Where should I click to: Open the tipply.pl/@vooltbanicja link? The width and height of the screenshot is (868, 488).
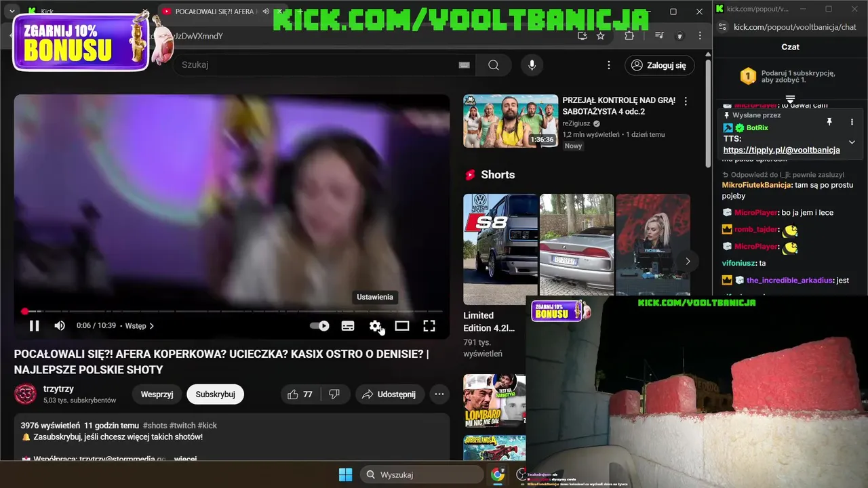point(781,150)
